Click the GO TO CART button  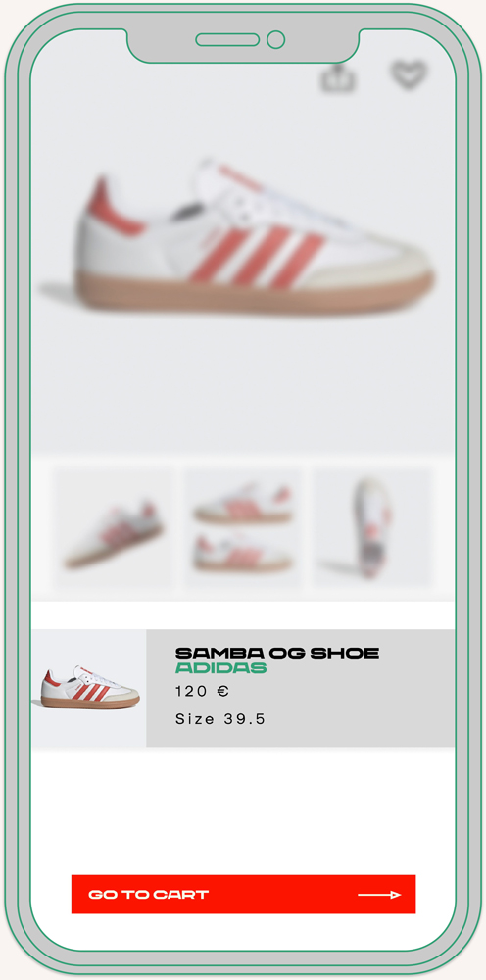243,895
